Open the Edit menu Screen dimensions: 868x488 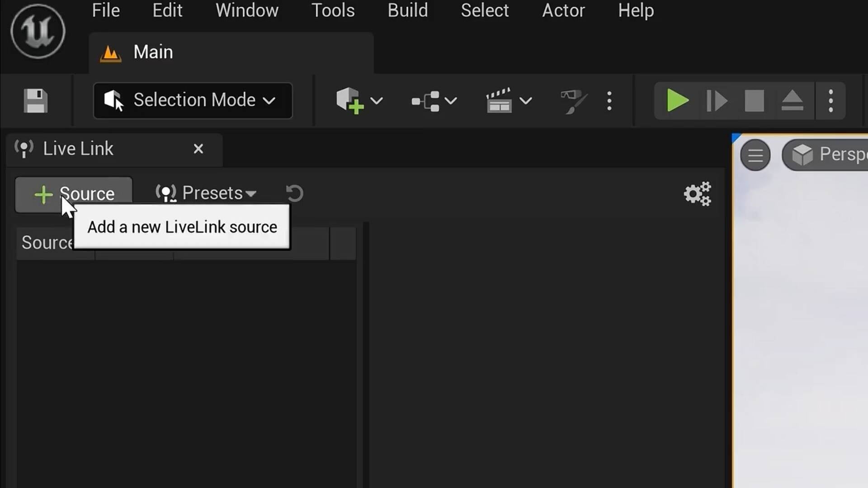[x=167, y=10]
